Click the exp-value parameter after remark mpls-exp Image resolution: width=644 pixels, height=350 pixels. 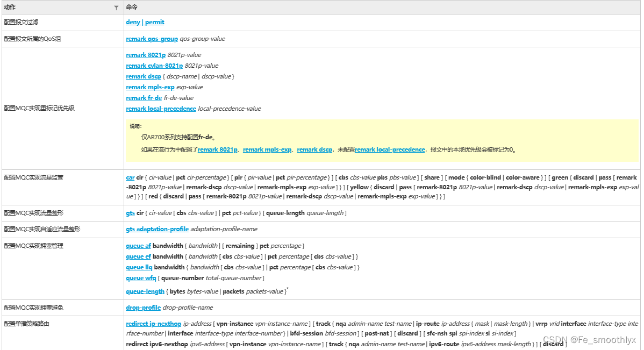[x=190, y=87]
